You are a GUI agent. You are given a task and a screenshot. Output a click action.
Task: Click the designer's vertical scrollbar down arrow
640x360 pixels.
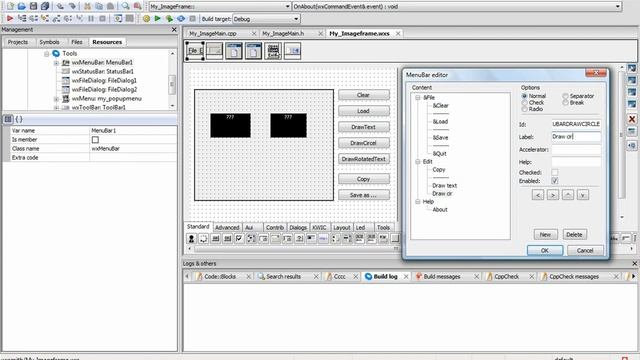(622, 217)
